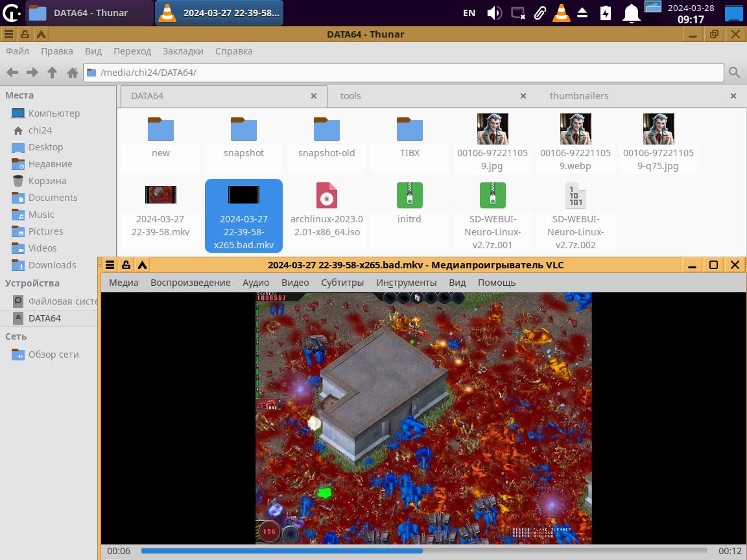Select the initrd archive file

pos(409,195)
